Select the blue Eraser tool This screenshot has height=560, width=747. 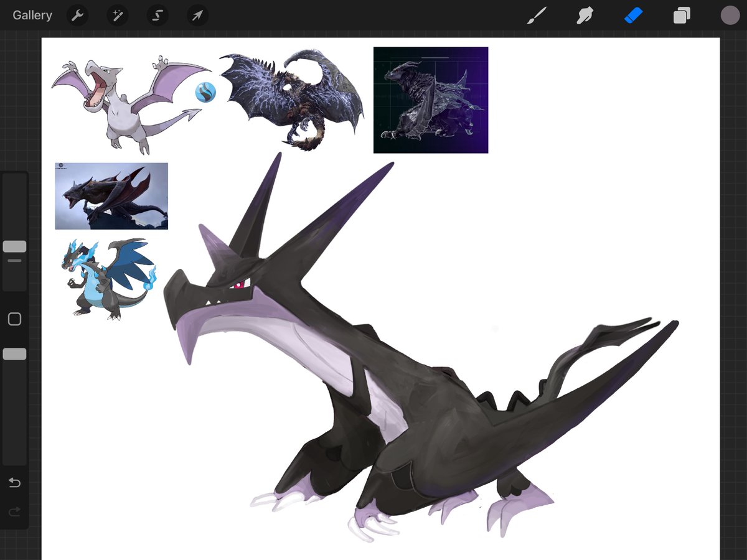click(x=633, y=16)
